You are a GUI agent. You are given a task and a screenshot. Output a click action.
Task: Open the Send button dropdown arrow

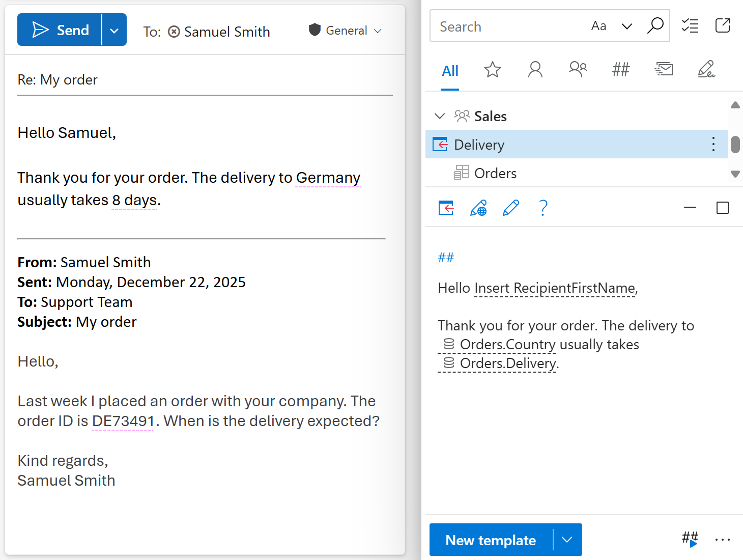tap(114, 29)
